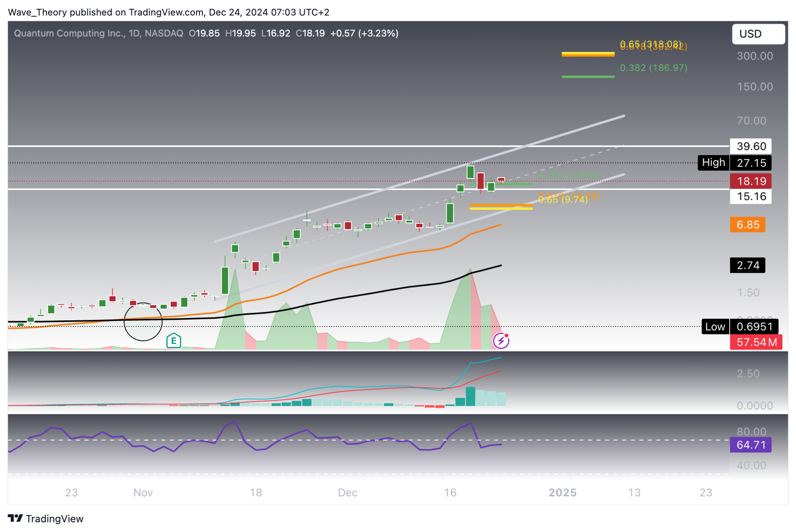796x532 pixels.
Task: Click the USD currency selector at top right
Action: [758, 34]
